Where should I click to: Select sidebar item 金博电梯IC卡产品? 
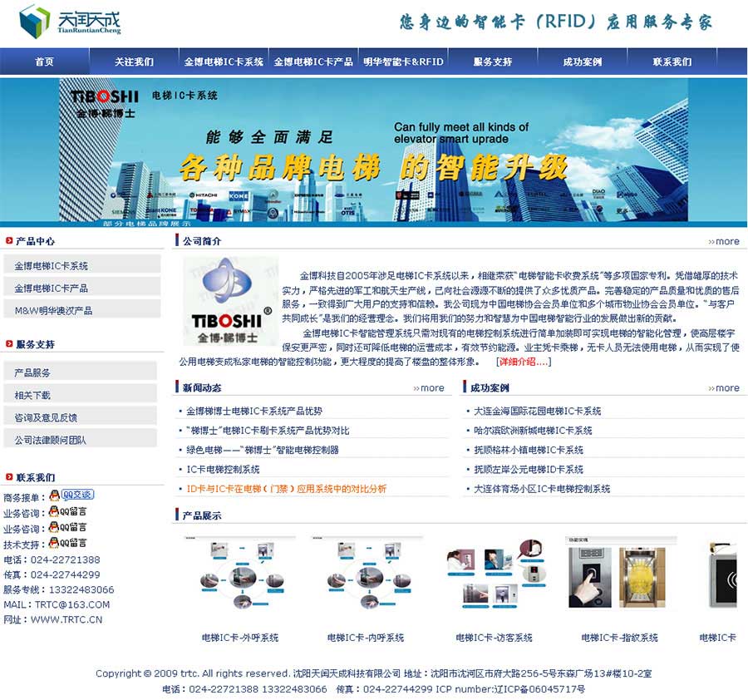tap(82, 288)
